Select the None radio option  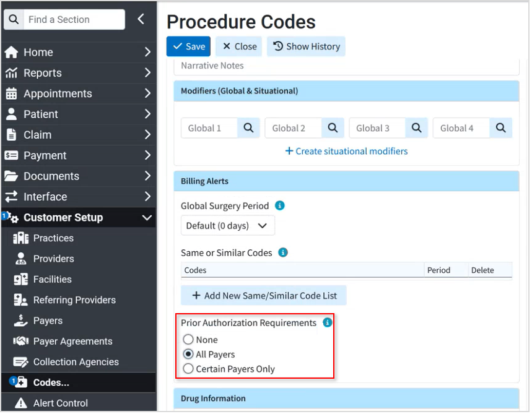click(189, 340)
